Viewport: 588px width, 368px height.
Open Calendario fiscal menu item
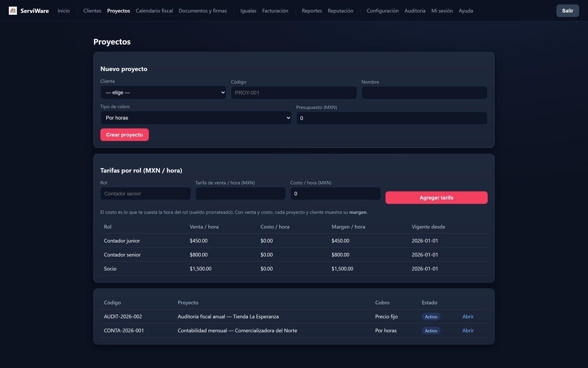coord(154,11)
